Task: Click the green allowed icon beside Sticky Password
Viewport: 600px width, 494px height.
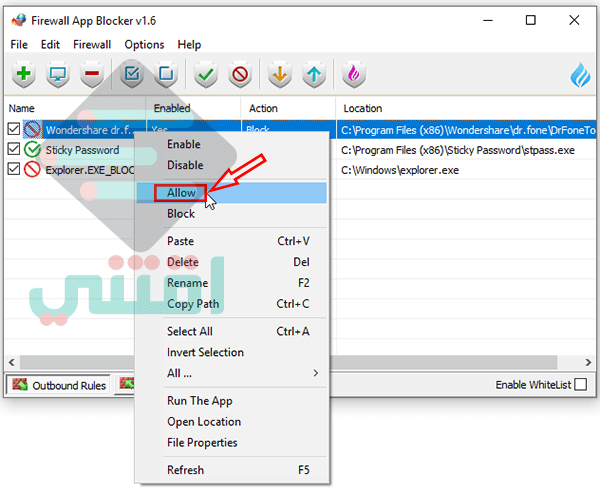Action: tap(32, 149)
